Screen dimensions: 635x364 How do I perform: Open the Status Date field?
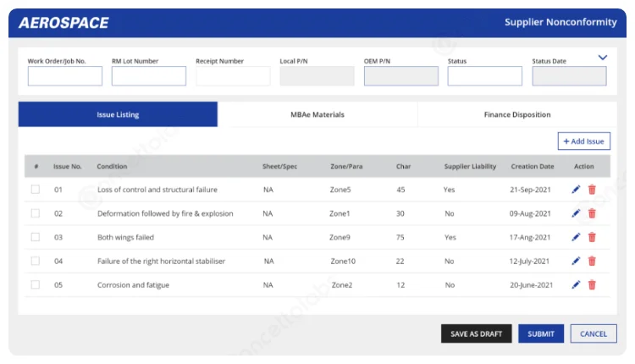pyautogui.click(x=569, y=76)
